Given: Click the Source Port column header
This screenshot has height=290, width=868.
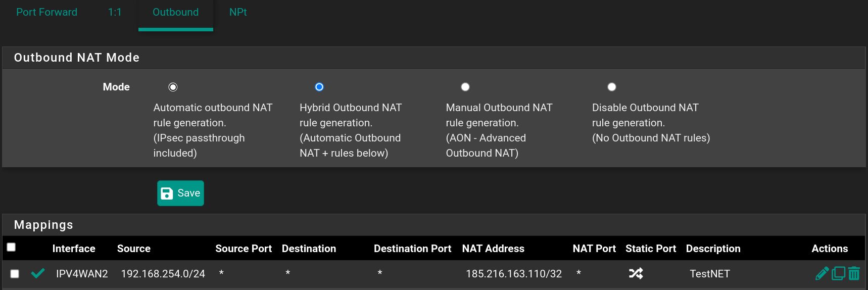Looking at the screenshot, I should pos(244,249).
